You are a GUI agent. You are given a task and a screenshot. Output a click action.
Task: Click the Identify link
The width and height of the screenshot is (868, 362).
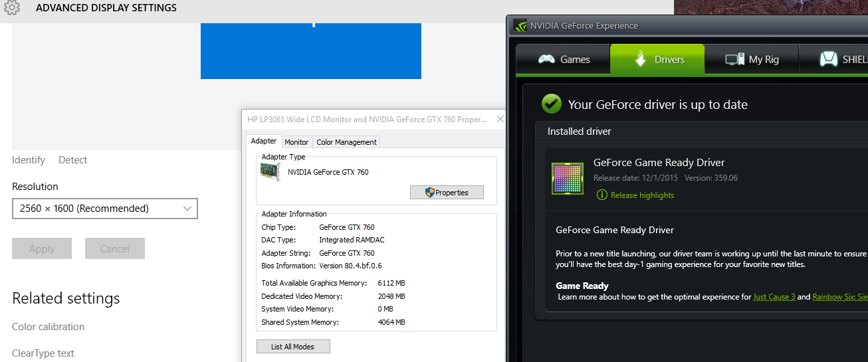pyautogui.click(x=29, y=159)
